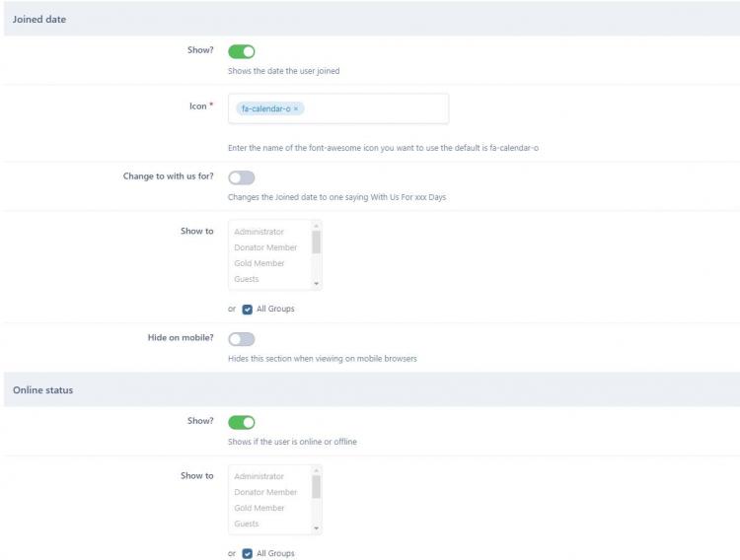Turn on the Hide on mobile toggle
This screenshot has width=740, height=560.
click(242, 339)
